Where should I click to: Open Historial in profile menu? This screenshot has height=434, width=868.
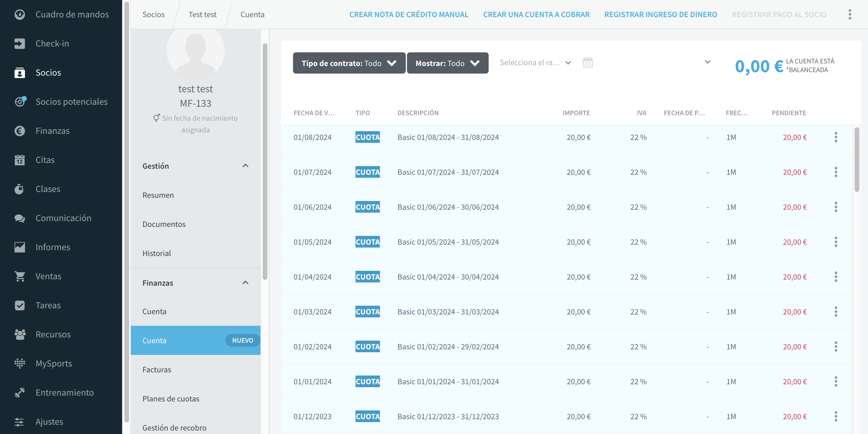point(156,253)
